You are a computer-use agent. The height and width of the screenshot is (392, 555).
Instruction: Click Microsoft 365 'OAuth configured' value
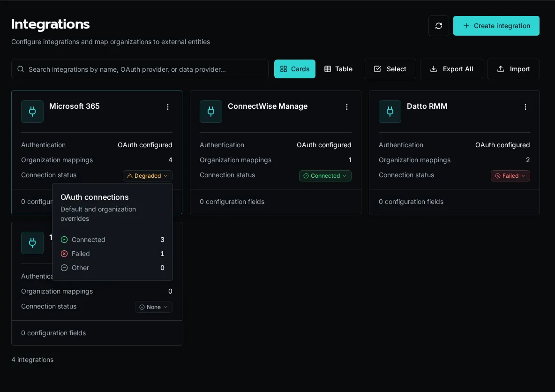(x=145, y=145)
